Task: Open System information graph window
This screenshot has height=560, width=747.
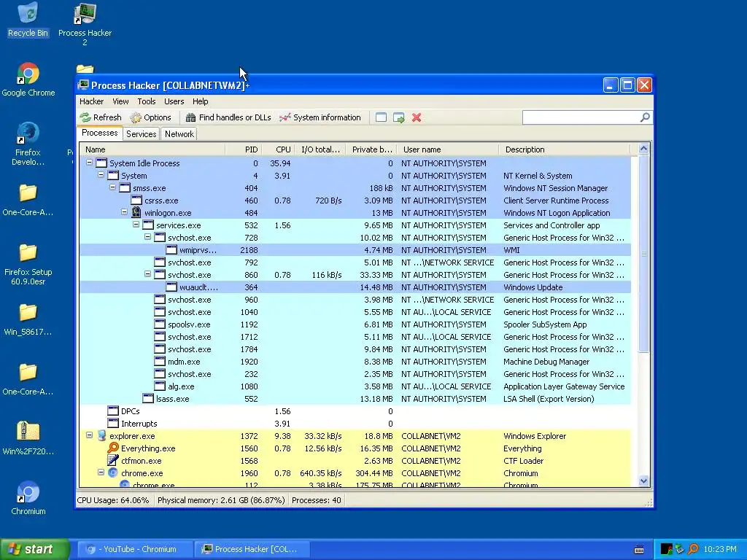Action: pos(320,117)
